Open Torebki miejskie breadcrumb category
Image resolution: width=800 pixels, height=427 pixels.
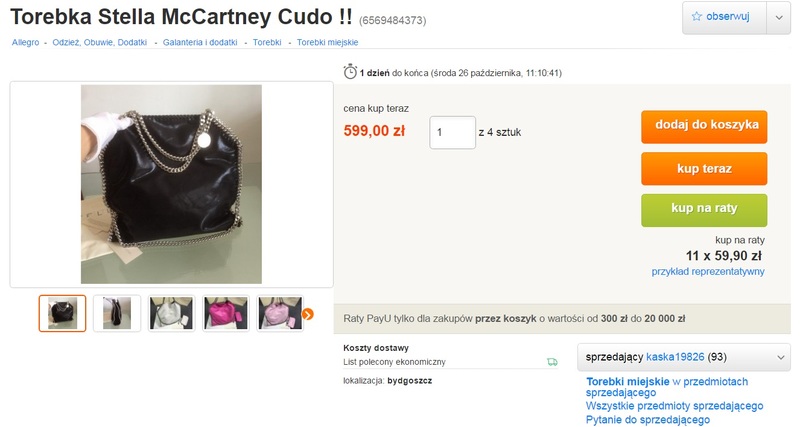pyautogui.click(x=328, y=42)
